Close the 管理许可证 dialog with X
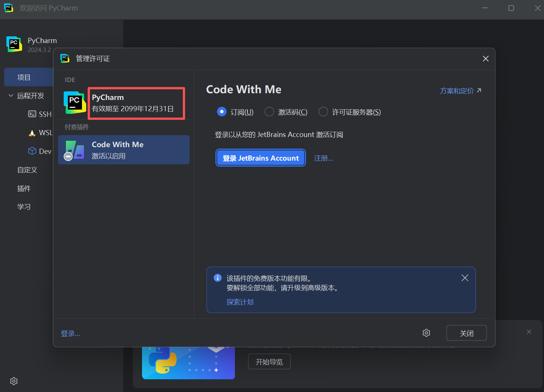This screenshot has width=544, height=392. pos(486,59)
